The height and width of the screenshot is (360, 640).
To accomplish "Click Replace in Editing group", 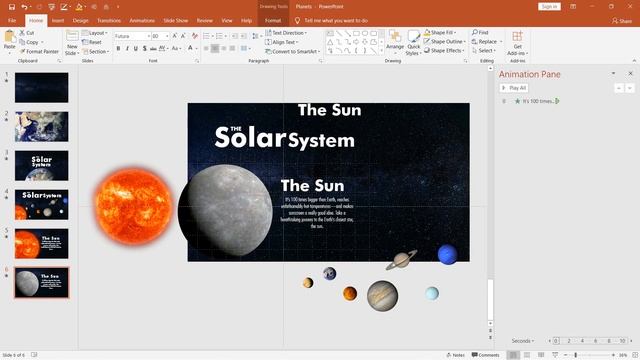I will tap(487, 42).
